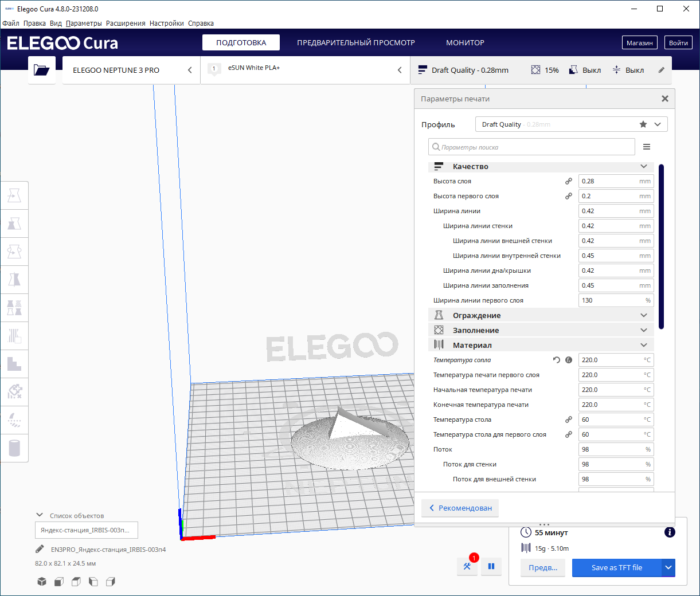
Task: Open the Save as TFT file dropdown arrow
Action: [x=668, y=568]
